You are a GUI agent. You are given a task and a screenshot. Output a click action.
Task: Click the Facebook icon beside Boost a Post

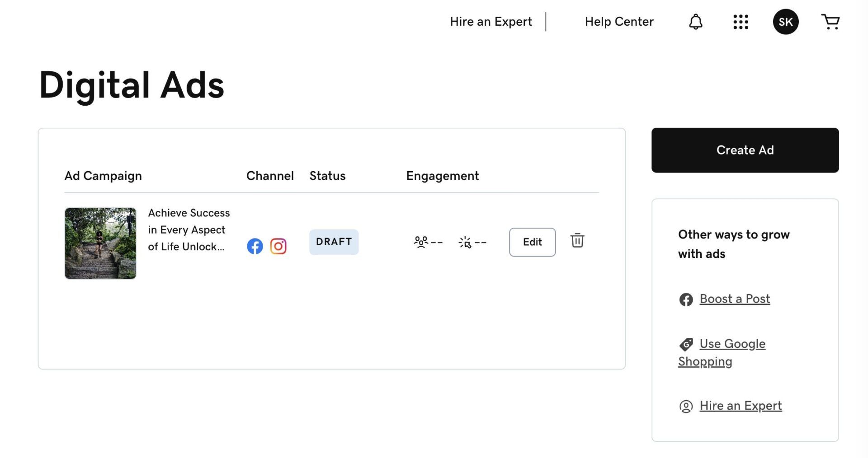tap(686, 299)
